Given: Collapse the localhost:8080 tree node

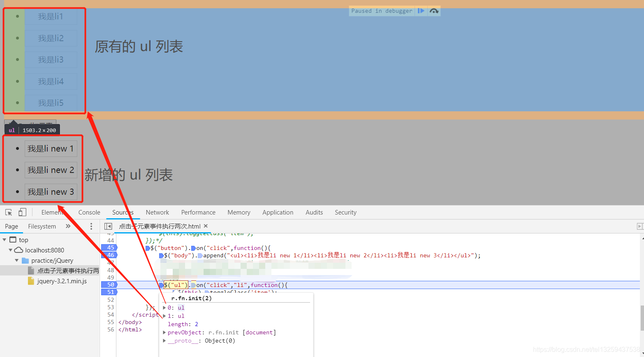Looking at the screenshot, I should 10,250.
